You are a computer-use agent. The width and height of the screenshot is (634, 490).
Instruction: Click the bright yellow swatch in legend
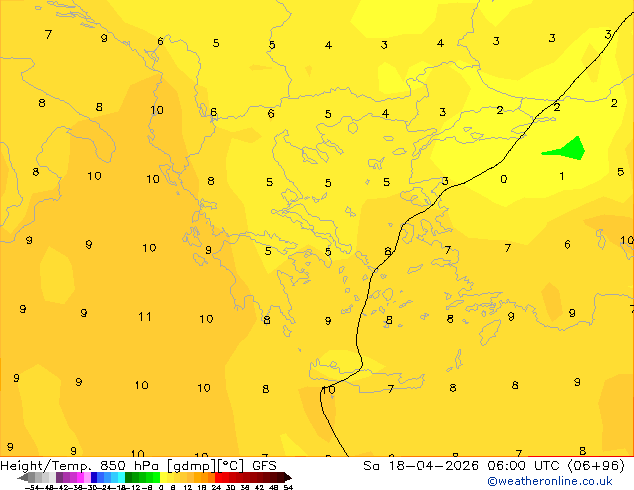tap(163, 478)
